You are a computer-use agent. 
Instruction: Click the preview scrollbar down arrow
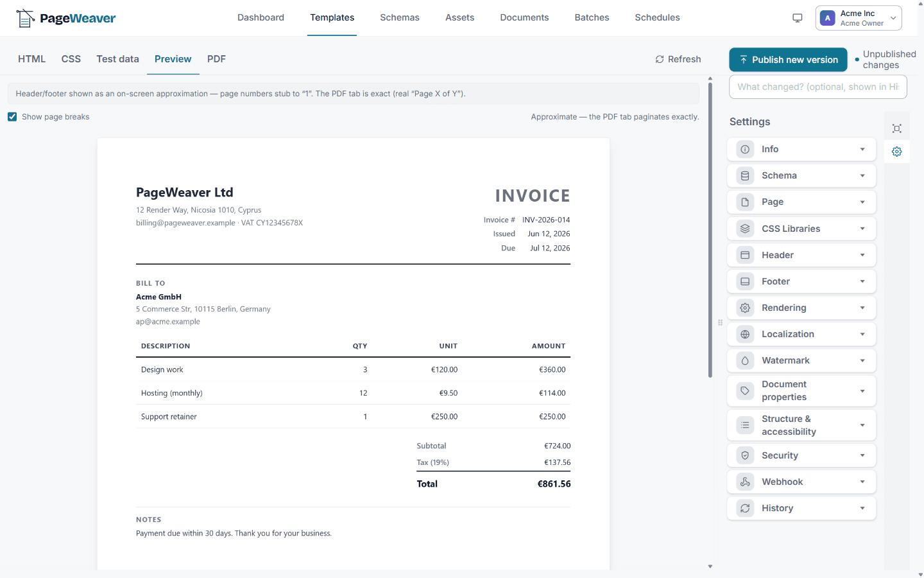click(710, 566)
